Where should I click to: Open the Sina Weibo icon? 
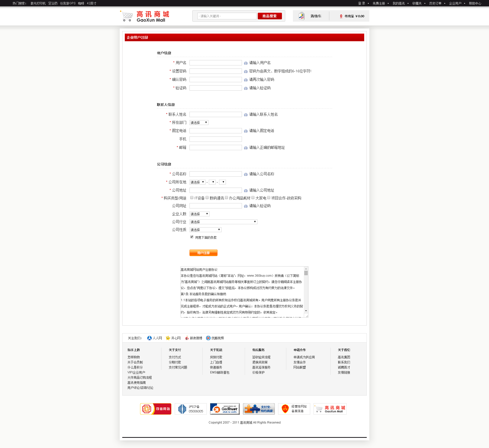(187, 338)
